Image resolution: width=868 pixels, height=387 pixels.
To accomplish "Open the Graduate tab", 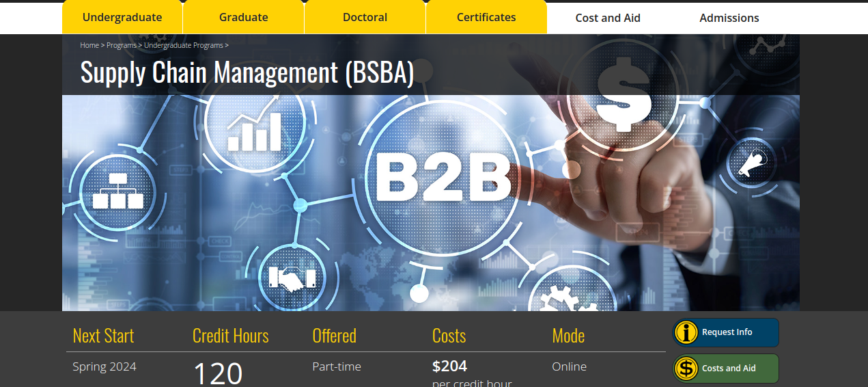I will 244,18.
